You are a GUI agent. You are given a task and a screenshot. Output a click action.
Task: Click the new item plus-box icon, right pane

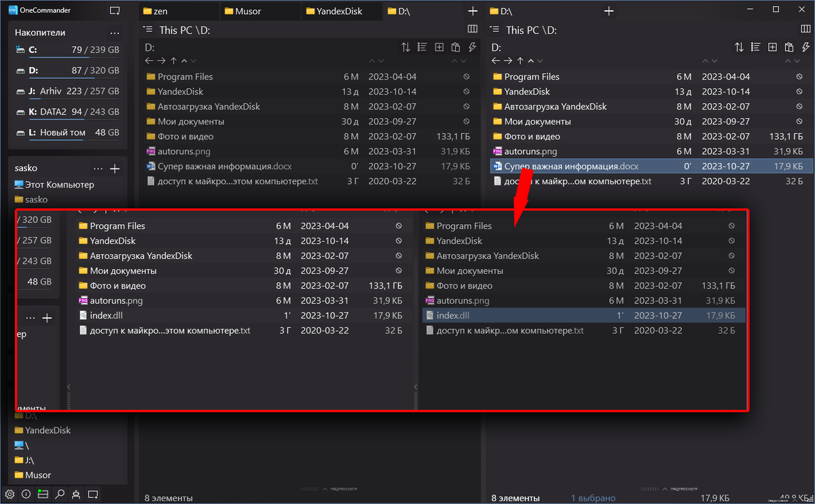coord(773,47)
